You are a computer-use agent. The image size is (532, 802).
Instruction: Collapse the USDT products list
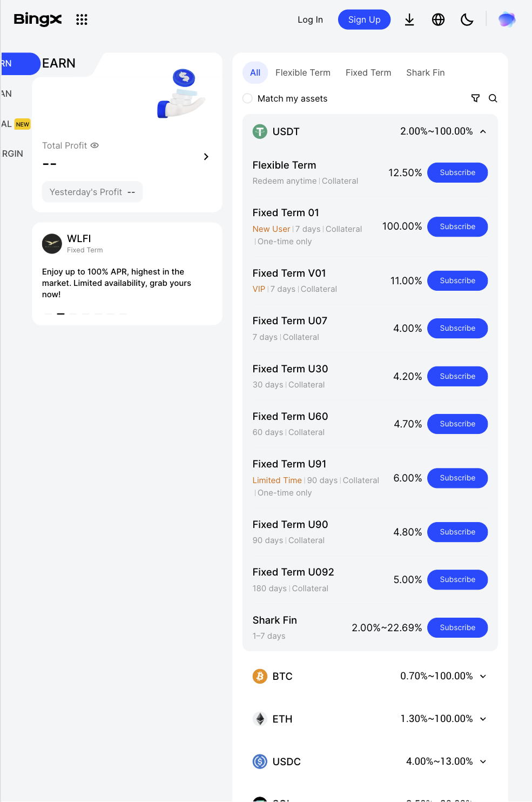pyautogui.click(x=483, y=131)
